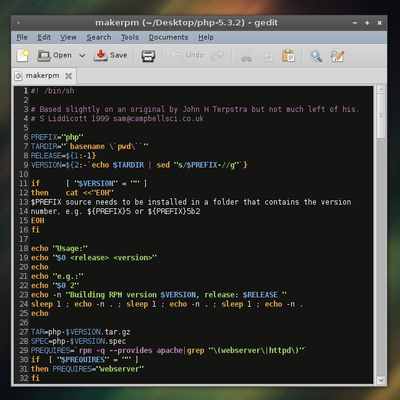Click the vertical scrollbar down arrow
Screen dimensions: 400x400
381,380
